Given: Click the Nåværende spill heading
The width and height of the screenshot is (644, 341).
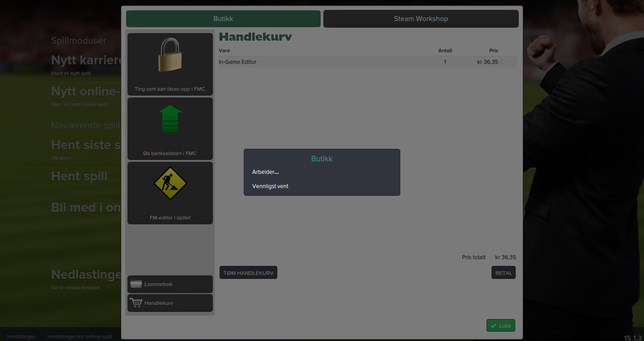Looking at the screenshot, I should 85,126.
